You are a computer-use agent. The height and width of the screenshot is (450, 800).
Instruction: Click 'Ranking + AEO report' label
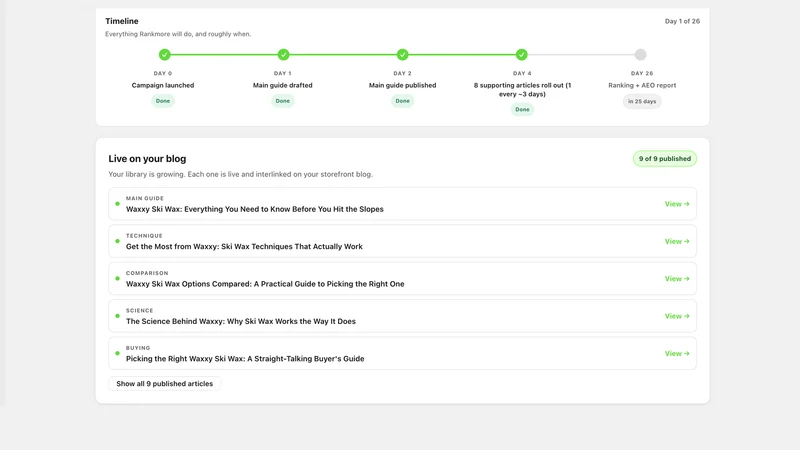(642, 85)
